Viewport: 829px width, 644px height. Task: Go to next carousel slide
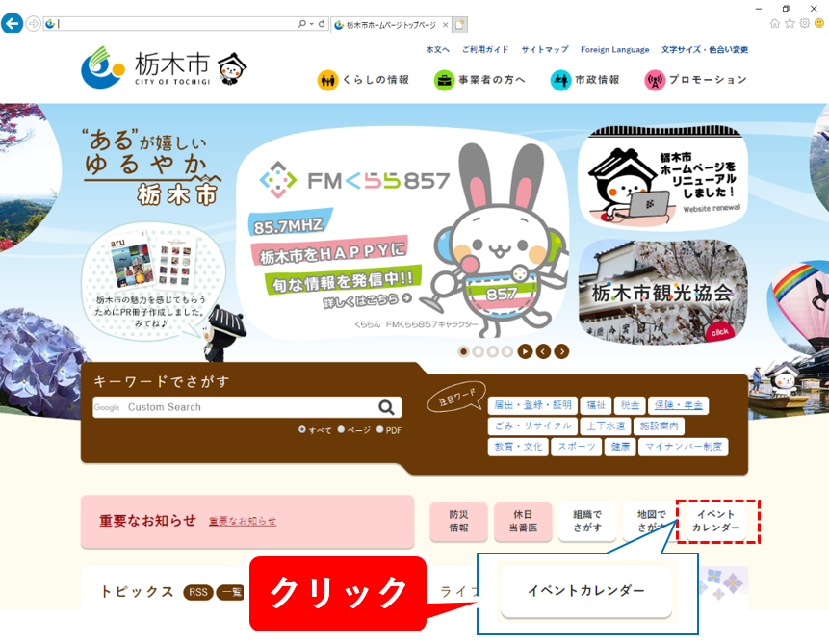tap(561, 351)
